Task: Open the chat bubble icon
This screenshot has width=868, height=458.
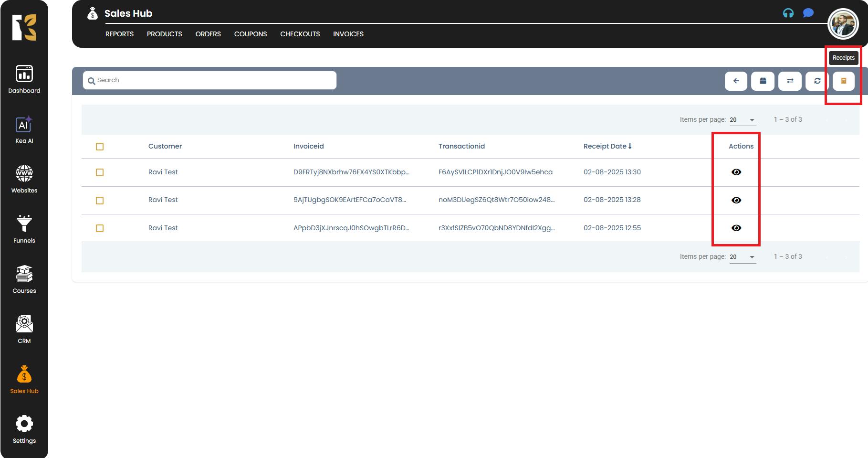Action: 808,13
